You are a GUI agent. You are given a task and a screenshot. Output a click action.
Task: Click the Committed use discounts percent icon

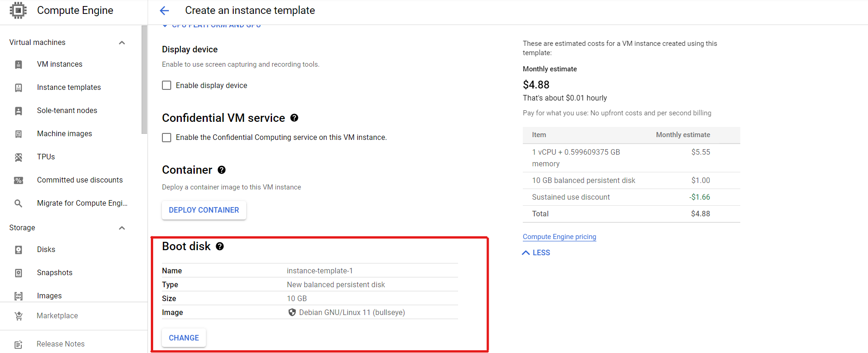19,180
